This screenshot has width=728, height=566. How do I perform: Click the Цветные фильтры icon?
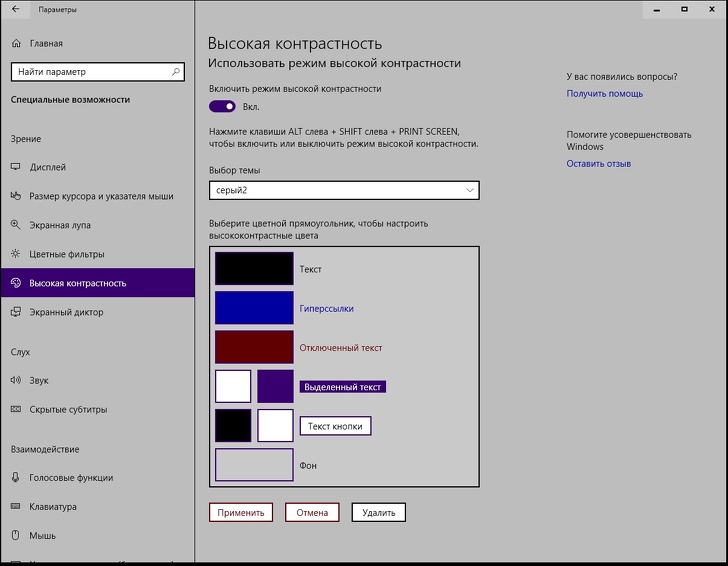point(16,254)
